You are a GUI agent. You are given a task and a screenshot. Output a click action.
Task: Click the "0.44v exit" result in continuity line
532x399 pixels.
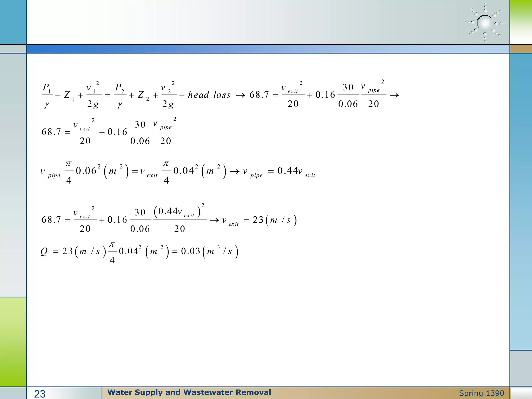click(296, 171)
